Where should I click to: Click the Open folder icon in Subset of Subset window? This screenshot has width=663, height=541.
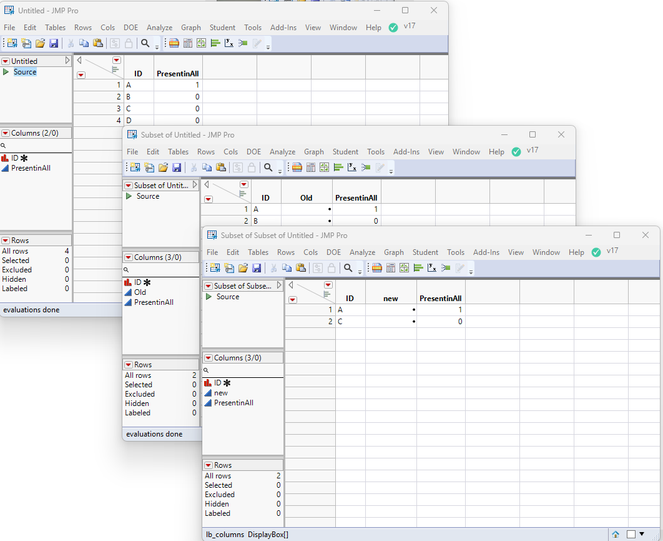(x=243, y=268)
